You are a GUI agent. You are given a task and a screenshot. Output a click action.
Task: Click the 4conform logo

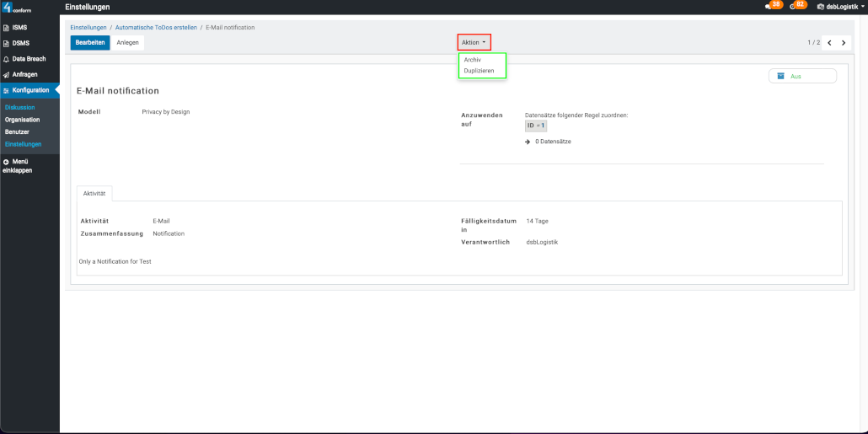pyautogui.click(x=19, y=8)
